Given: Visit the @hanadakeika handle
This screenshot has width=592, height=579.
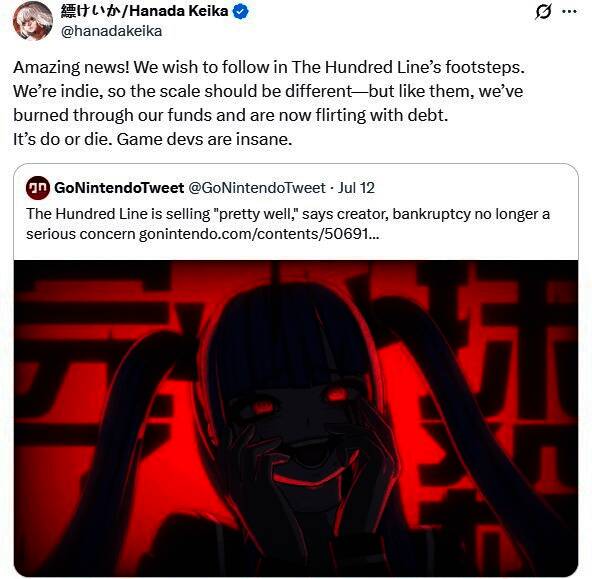Looking at the screenshot, I should [x=111, y=31].
